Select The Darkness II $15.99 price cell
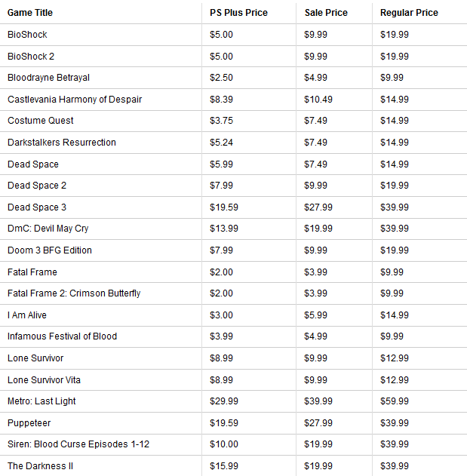This screenshot has width=467, height=476. [x=224, y=466]
